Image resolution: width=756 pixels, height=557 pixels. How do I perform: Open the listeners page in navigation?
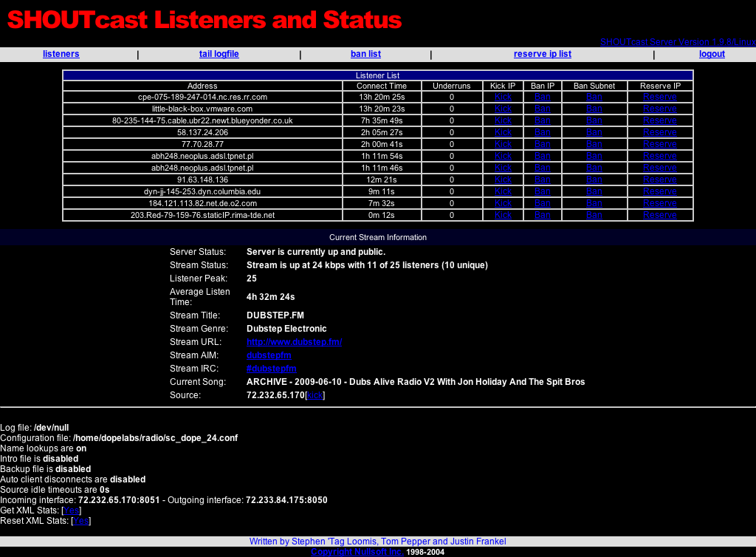click(61, 54)
